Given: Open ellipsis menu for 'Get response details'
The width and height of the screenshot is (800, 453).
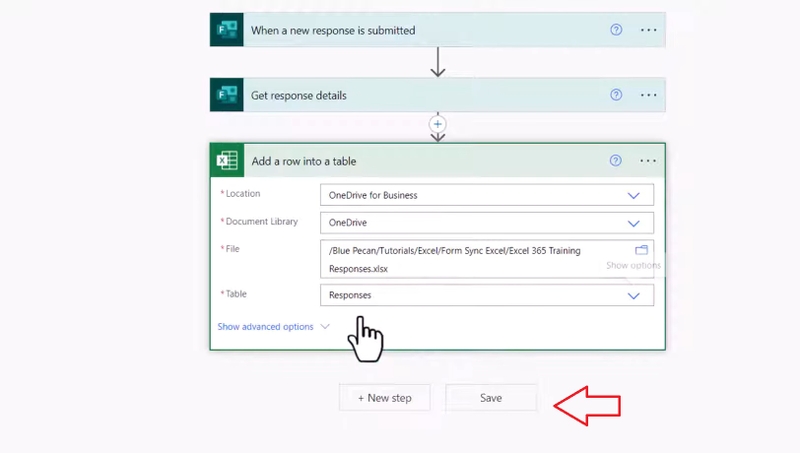Looking at the screenshot, I should (x=648, y=95).
